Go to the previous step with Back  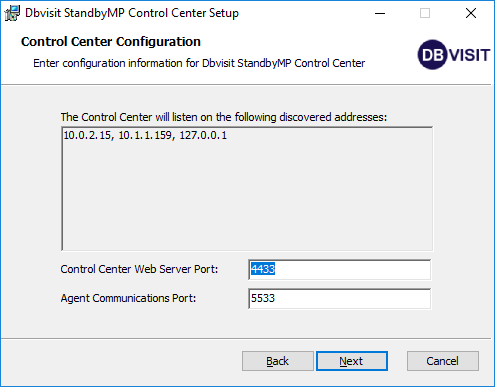[x=277, y=361]
